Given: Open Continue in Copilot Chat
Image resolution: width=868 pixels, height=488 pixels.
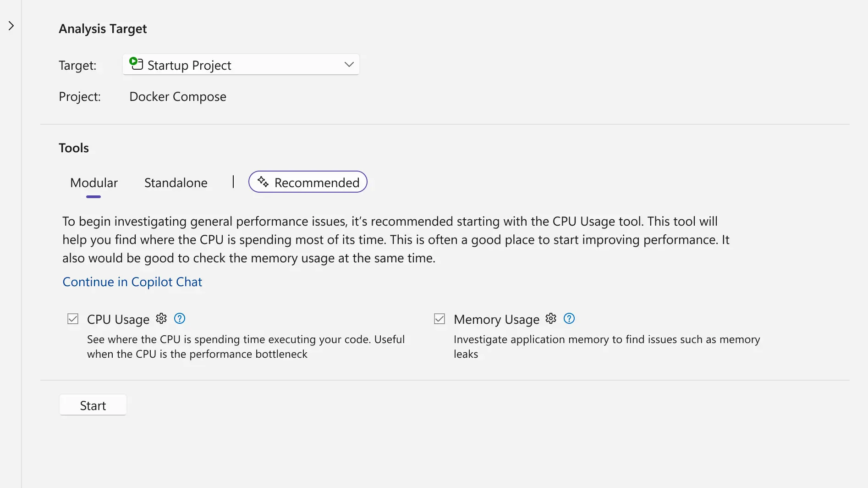Looking at the screenshot, I should [132, 282].
